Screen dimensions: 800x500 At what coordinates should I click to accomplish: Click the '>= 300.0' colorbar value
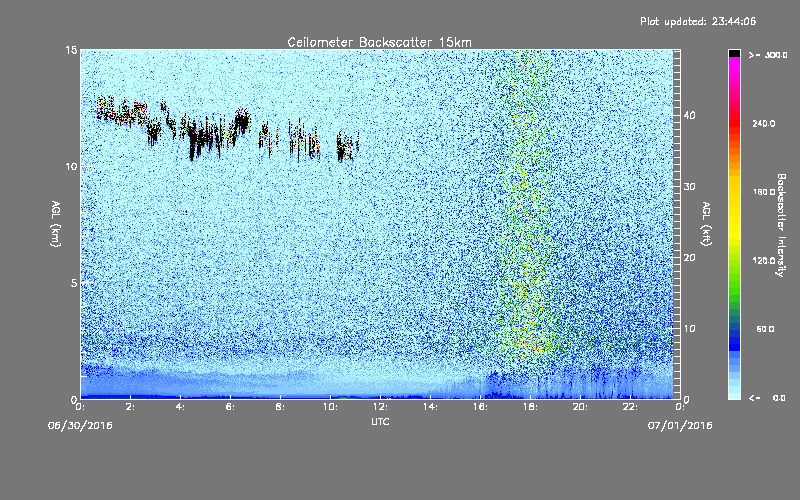[768, 55]
